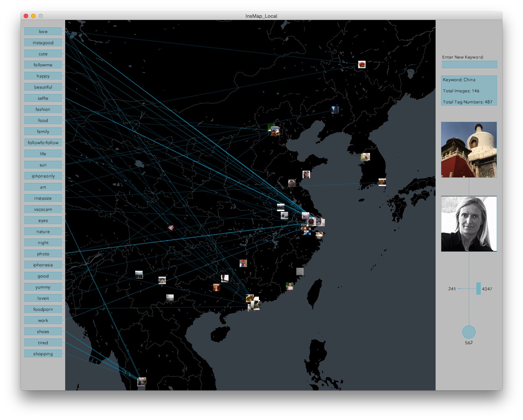Image resolution: width=523 pixels, height=420 pixels.
Task: Select the 'food' tag button
Action: coord(43,120)
